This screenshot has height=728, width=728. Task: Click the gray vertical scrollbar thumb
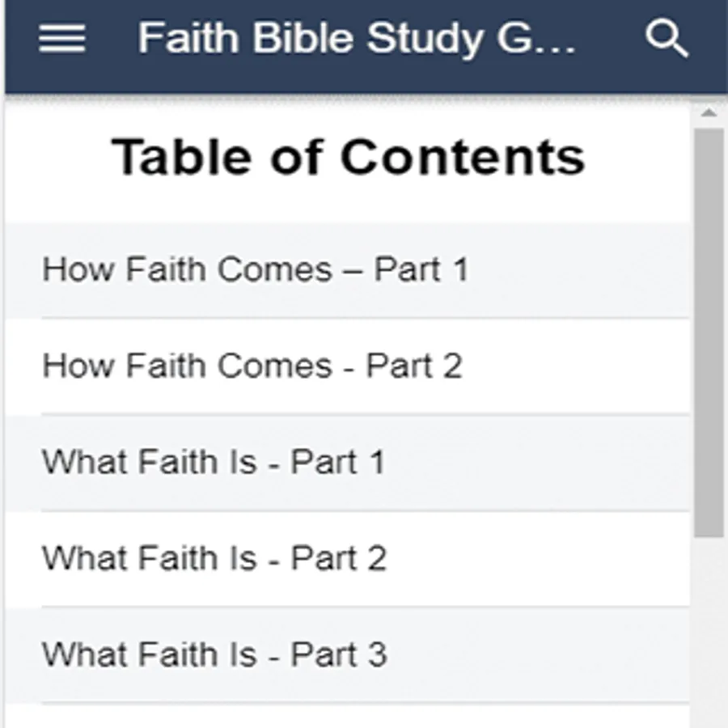709,332
